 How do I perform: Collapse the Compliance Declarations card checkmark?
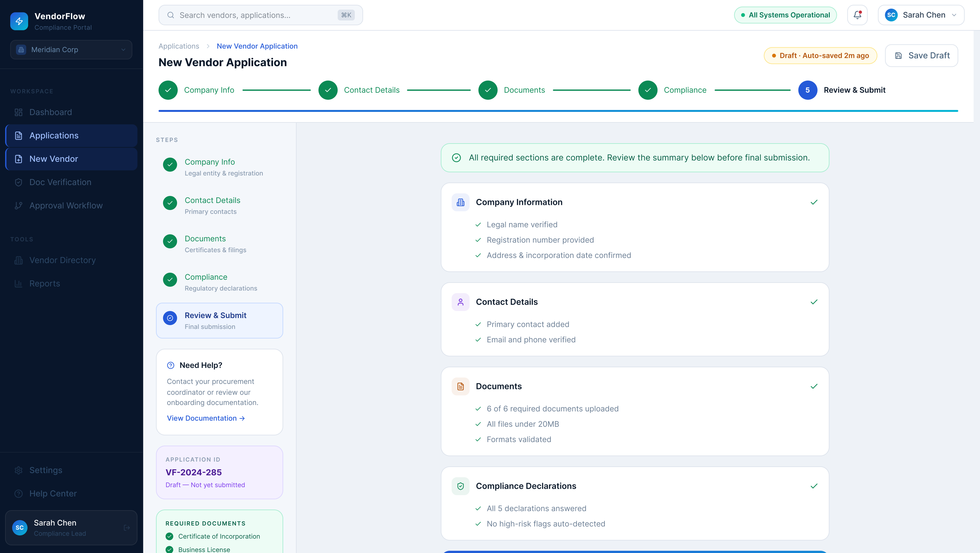coord(814,486)
